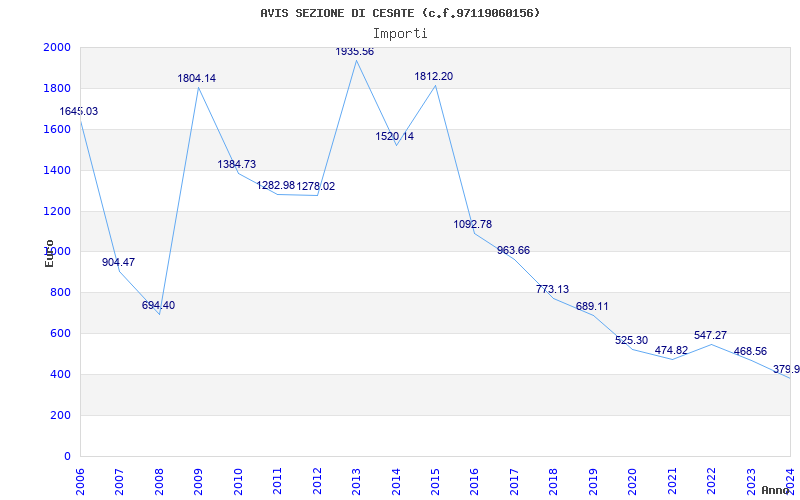Select the 1384.73 value label
The width and height of the screenshot is (800, 500).
pyautogui.click(x=237, y=164)
